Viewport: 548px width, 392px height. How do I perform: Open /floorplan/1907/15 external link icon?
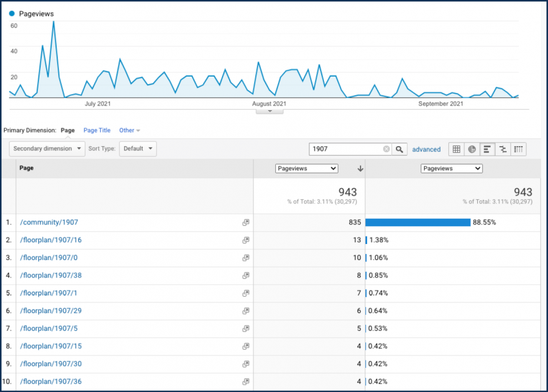coord(246,346)
